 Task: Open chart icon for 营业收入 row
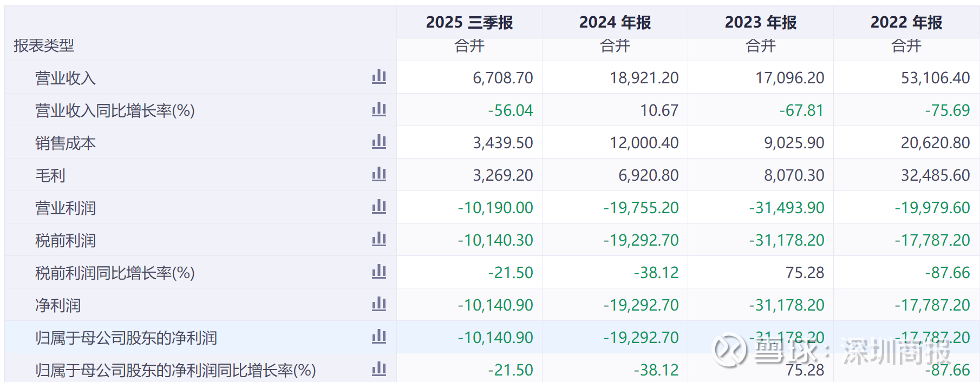point(379,77)
